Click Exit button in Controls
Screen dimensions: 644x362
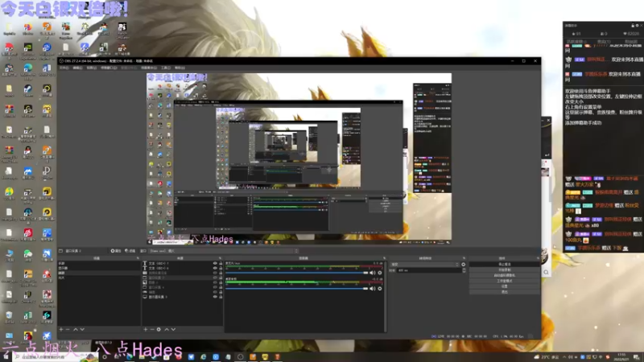[505, 292]
